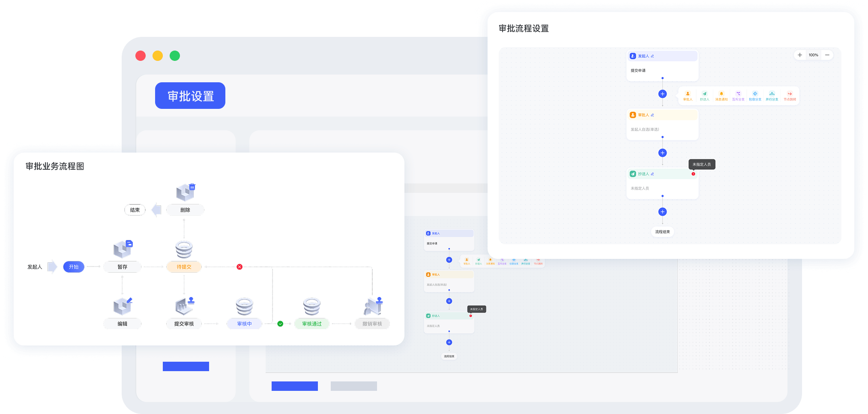Add a 包容分支 inclusive branch node
868x414 pixels.
pyautogui.click(x=755, y=94)
